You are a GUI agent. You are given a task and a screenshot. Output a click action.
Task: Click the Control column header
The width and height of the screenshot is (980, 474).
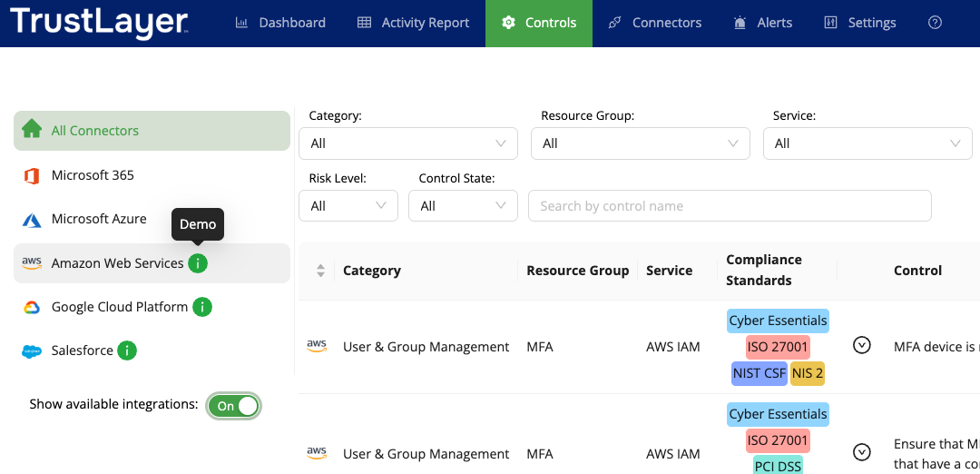pyautogui.click(x=917, y=271)
